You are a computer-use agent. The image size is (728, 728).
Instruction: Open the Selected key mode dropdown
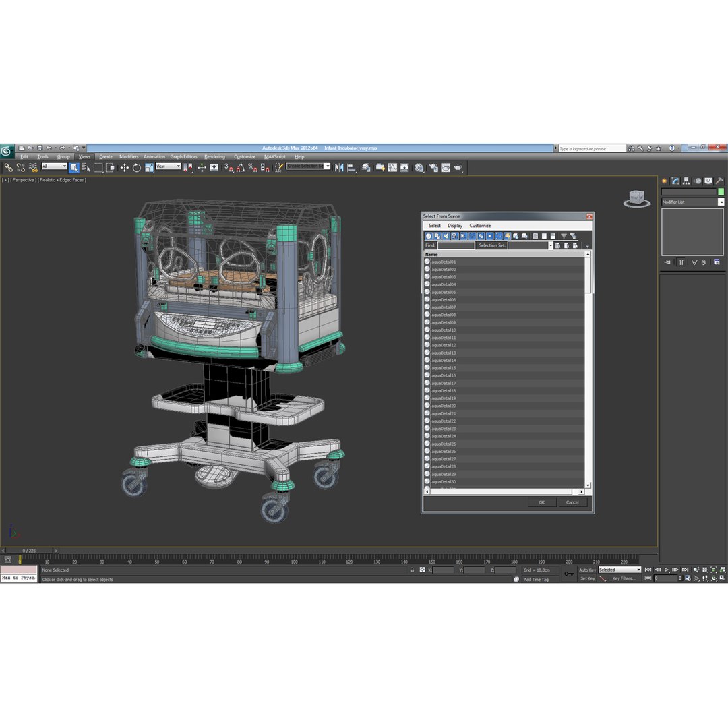coord(619,570)
